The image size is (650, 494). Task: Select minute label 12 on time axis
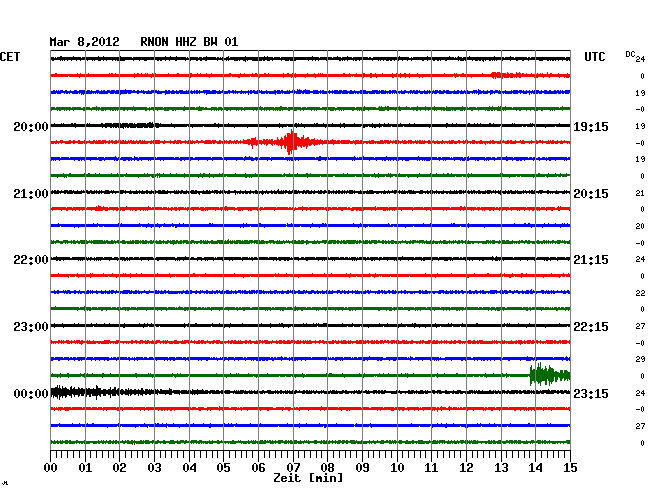(x=466, y=468)
